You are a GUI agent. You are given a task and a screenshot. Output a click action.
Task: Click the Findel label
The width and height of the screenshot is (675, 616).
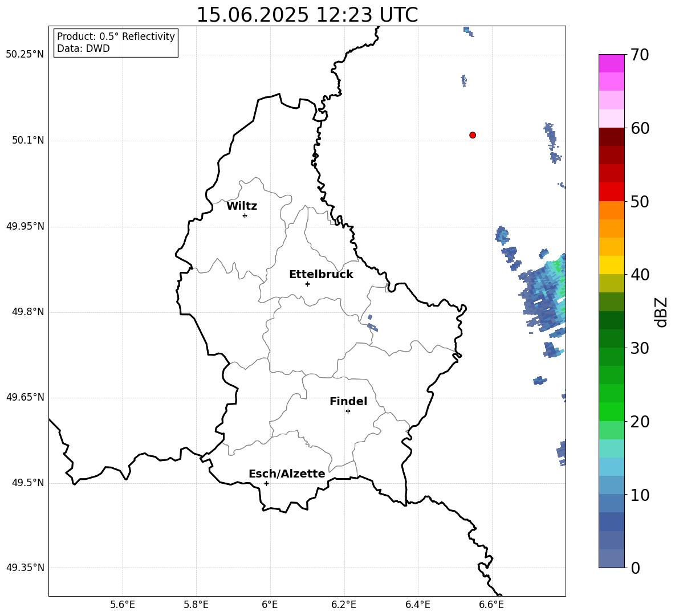pos(348,401)
